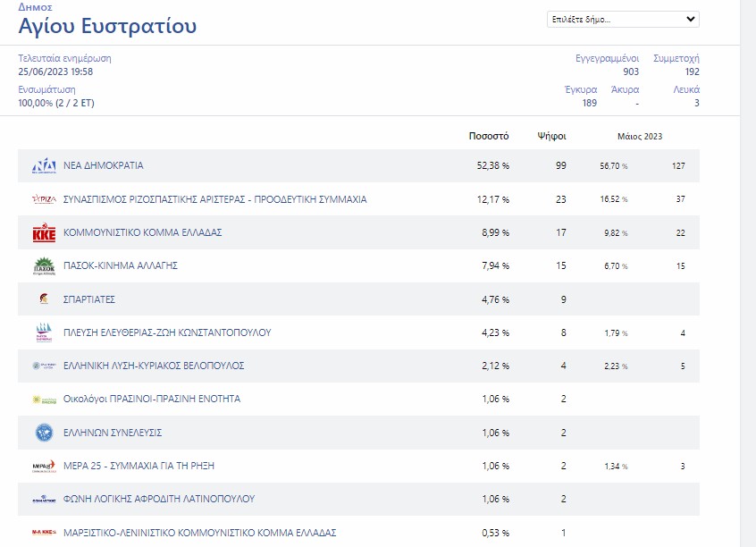Viewport: 756px width, 547px height.
Task: Click the Τελευταία ενημέρωση label
Action: [64, 58]
